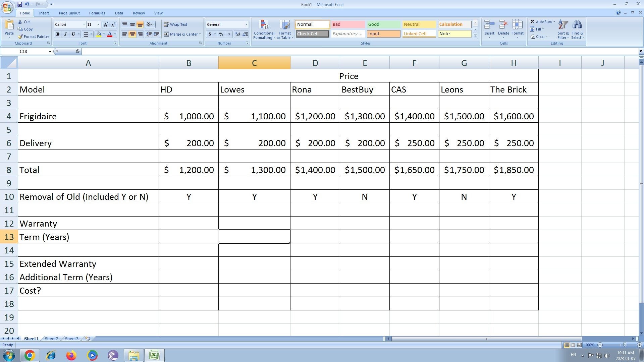This screenshot has width=644, height=362.
Task: Toggle Wrap Text
Action: point(175,24)
